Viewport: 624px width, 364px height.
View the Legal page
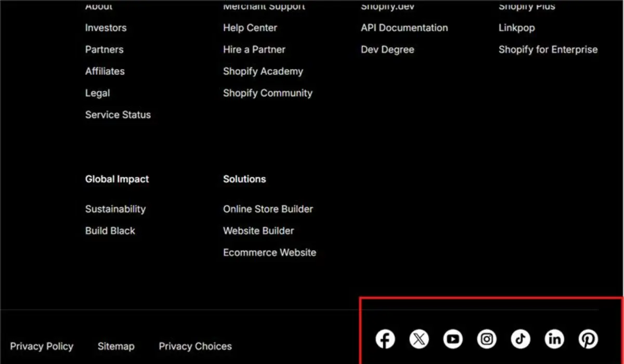pyautogui.click(x=98, y=94)
